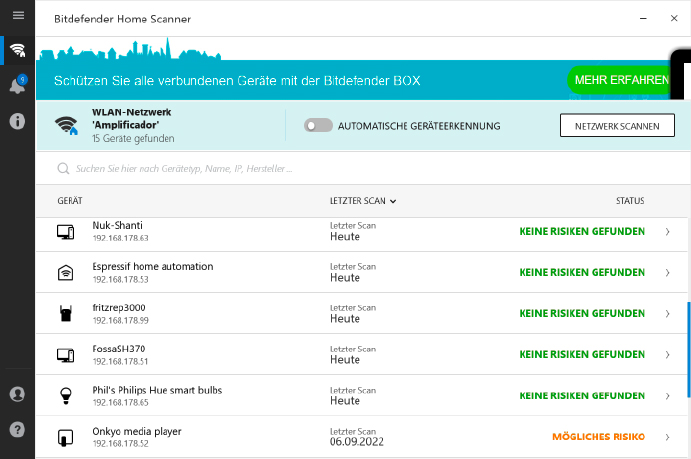
Task: Click the fritzrep3000 repeater device icon
Action: 66,314
